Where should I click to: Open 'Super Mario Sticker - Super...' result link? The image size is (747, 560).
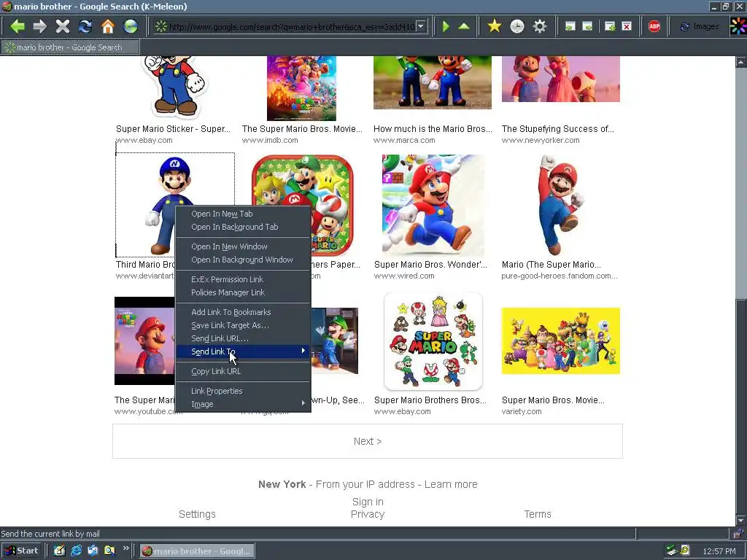(173, 129)
